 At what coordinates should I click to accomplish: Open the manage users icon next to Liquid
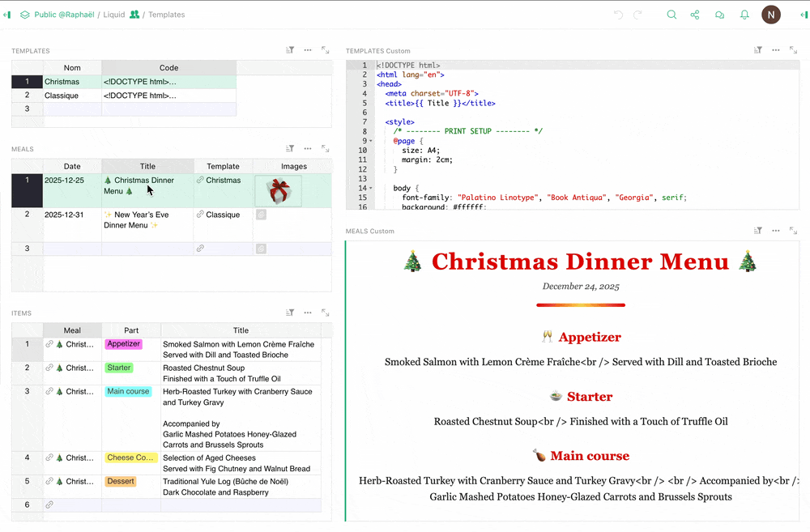coord(134,14)
